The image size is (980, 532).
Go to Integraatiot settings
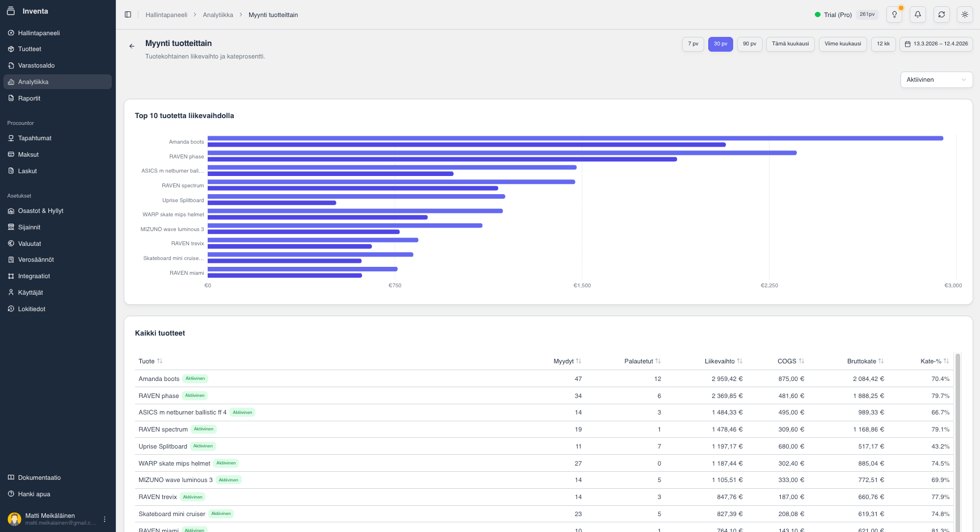[x=34, y=276]
